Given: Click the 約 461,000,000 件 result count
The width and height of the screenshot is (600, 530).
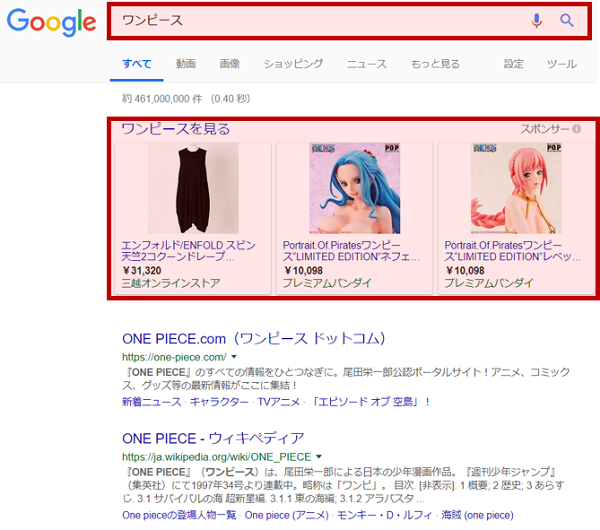Looking at the screenshot, I should pos(162,99).
